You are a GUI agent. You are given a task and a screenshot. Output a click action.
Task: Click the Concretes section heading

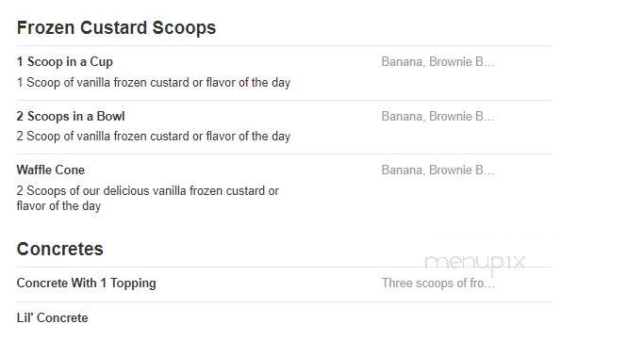pos(60,249)
